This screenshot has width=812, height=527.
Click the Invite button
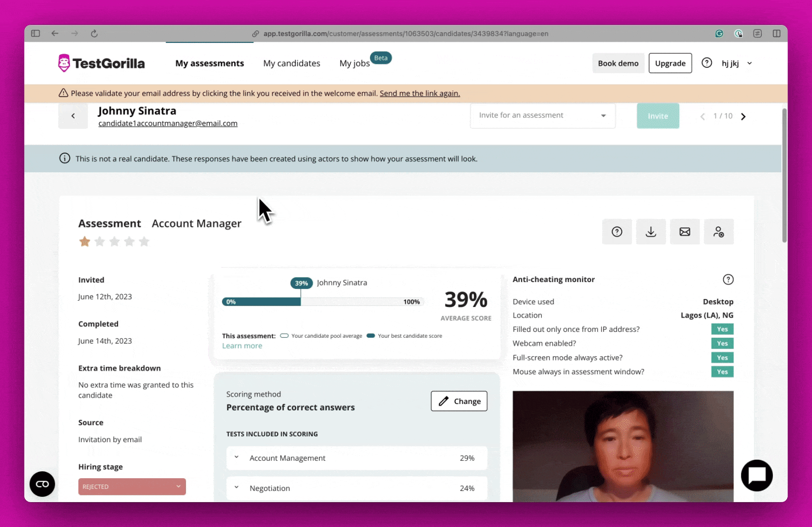pyautogui.click(x=658, y=116)
